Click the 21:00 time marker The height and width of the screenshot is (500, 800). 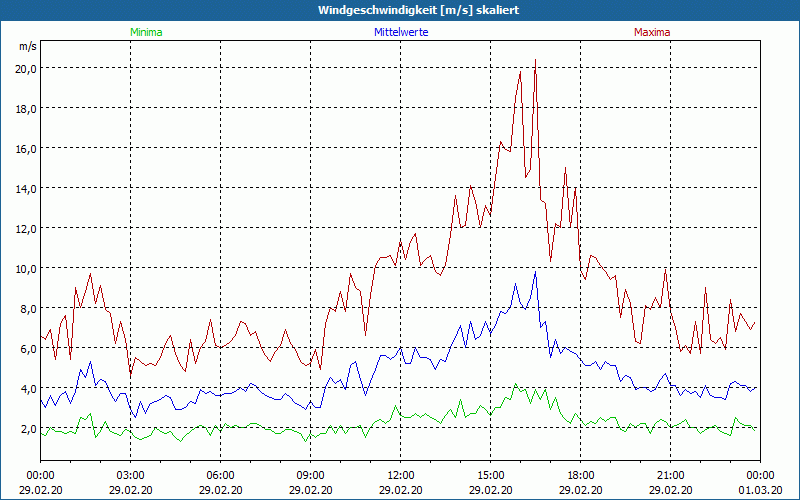(x=670, y=475)
